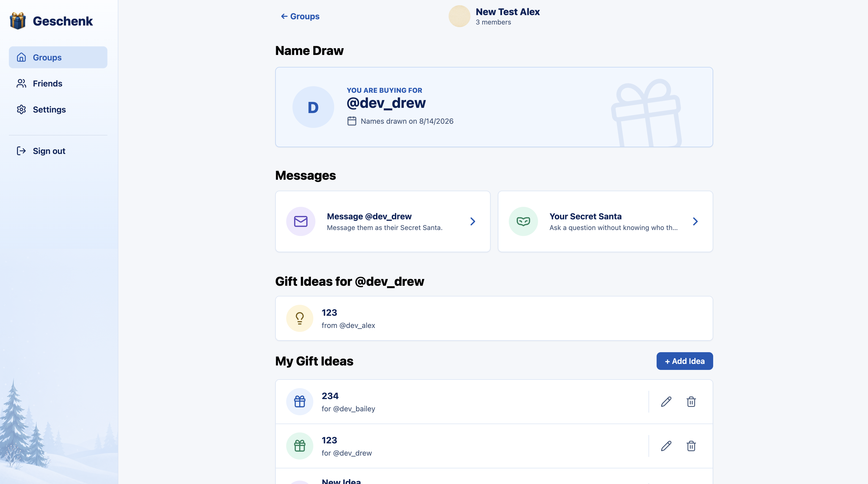The image size is (868, 484).
Task: Click the Settings gear icon
Action: coord(21,109)
